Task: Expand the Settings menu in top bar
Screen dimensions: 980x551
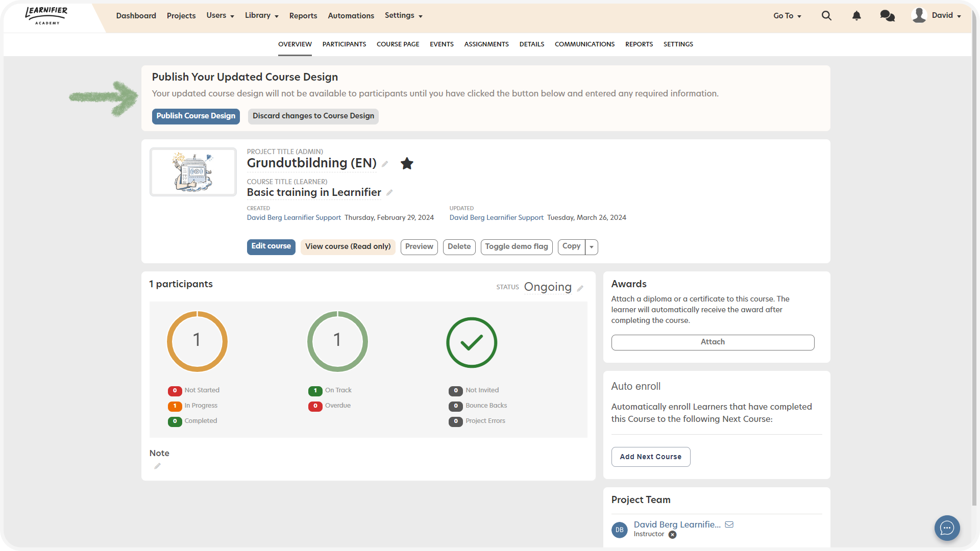Action: (403, 16)
